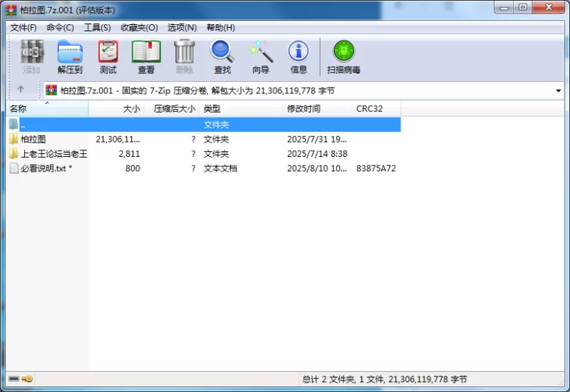570x392 pixels.
Task: Click the date 2025/7/31 19...
Action: click(316, 139)
